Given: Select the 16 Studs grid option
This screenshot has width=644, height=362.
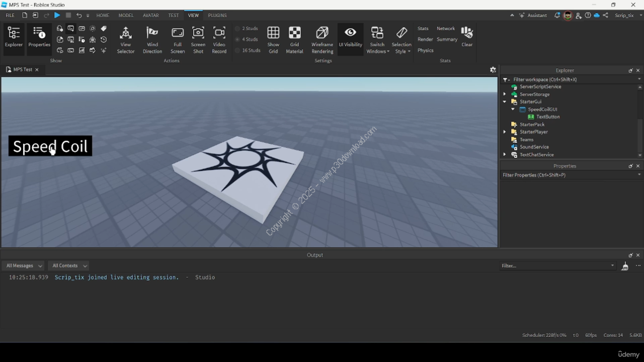Looking at the screenshot, I should point(248,50).
